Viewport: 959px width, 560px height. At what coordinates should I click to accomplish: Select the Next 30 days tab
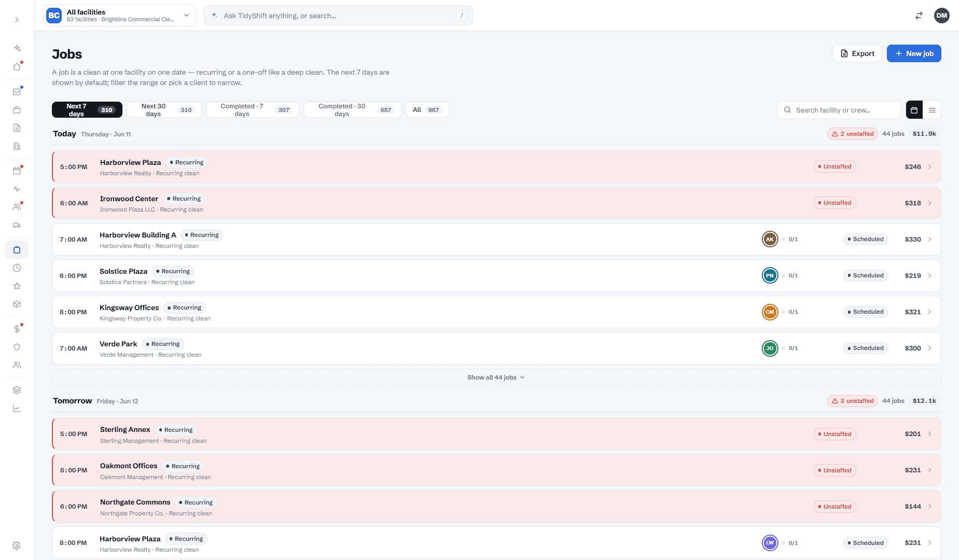coord(164,110)
